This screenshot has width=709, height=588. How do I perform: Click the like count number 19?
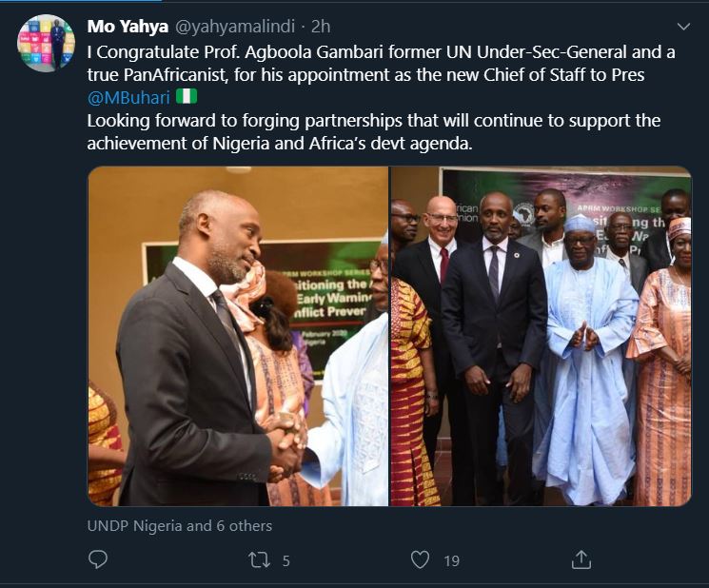point(451,561)
